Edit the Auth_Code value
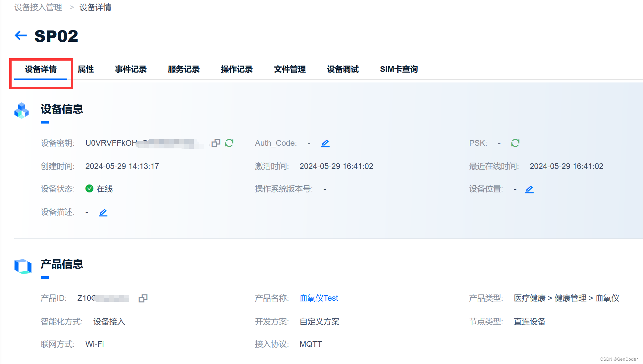The height and width of the screenshot is (364, 643). (325, 143)
